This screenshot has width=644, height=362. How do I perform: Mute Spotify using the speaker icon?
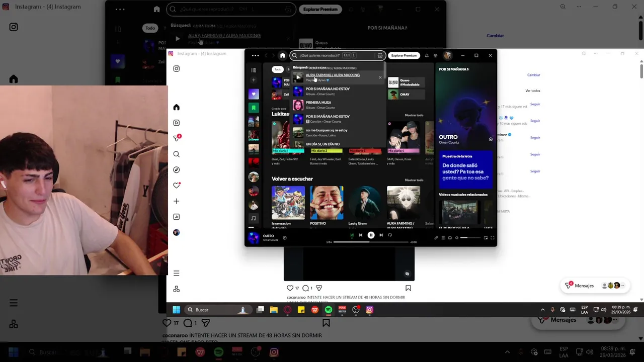click(457, 238)
